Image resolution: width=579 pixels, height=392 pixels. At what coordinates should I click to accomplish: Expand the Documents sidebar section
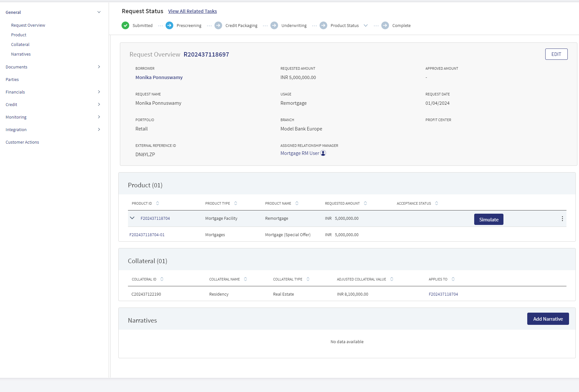pyautogui.click(x=99, y=67)
